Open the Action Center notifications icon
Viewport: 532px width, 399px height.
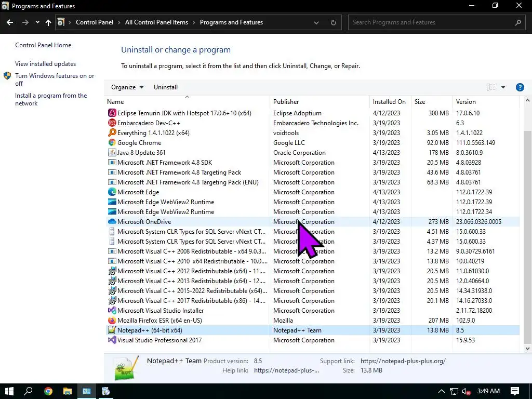click(x=515, y=391)
